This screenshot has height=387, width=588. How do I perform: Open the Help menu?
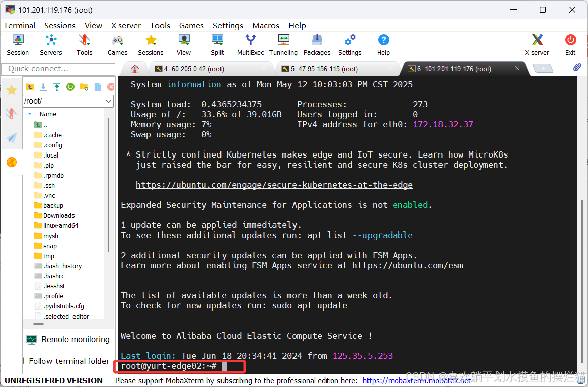pos(298,26)
